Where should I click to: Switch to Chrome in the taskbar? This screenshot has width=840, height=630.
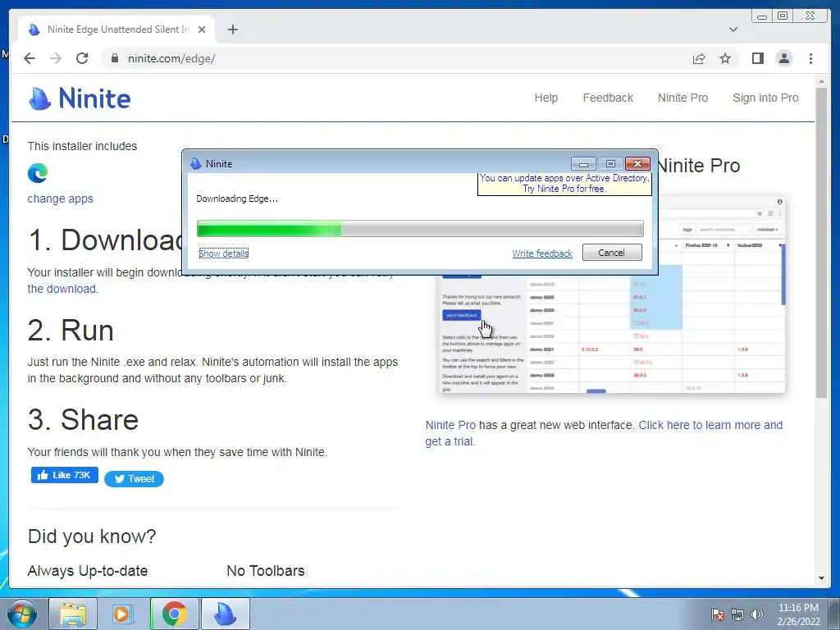174,614
